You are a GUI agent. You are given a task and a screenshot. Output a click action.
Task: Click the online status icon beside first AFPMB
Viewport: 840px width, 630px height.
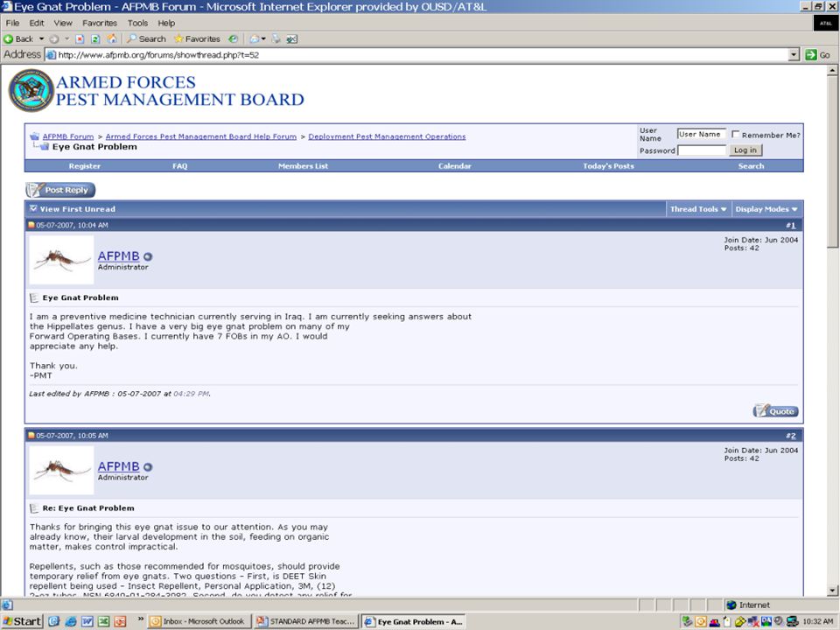[x=148, y=256]
